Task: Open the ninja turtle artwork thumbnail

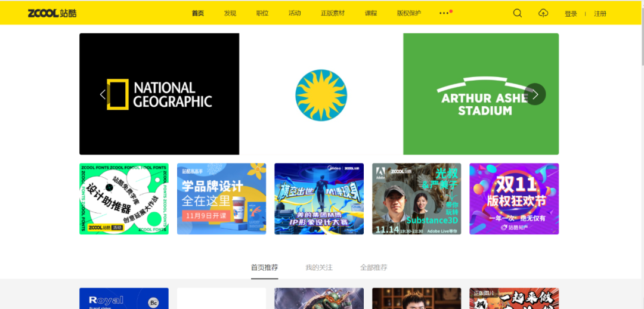Action: (x=319, y=298)
